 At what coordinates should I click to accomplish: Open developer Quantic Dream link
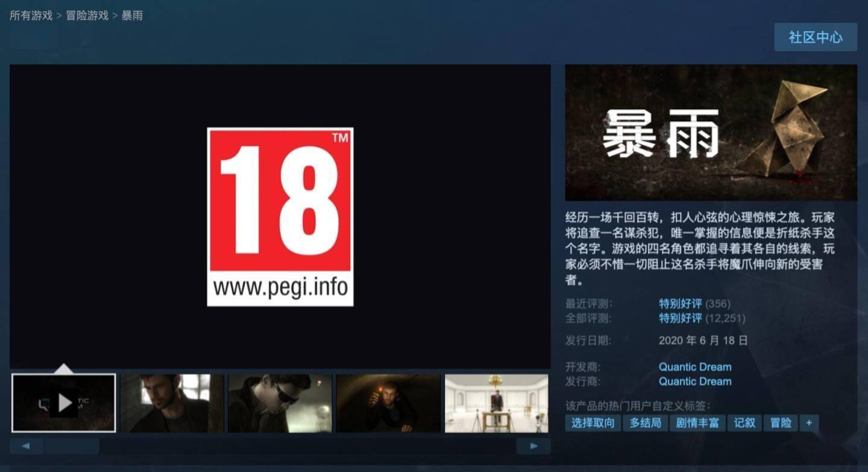695,367
